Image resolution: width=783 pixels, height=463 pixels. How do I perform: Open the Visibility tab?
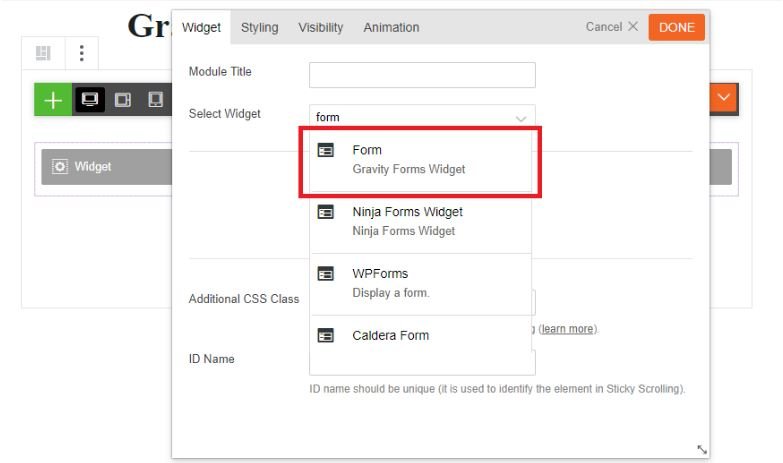[321, 27]
